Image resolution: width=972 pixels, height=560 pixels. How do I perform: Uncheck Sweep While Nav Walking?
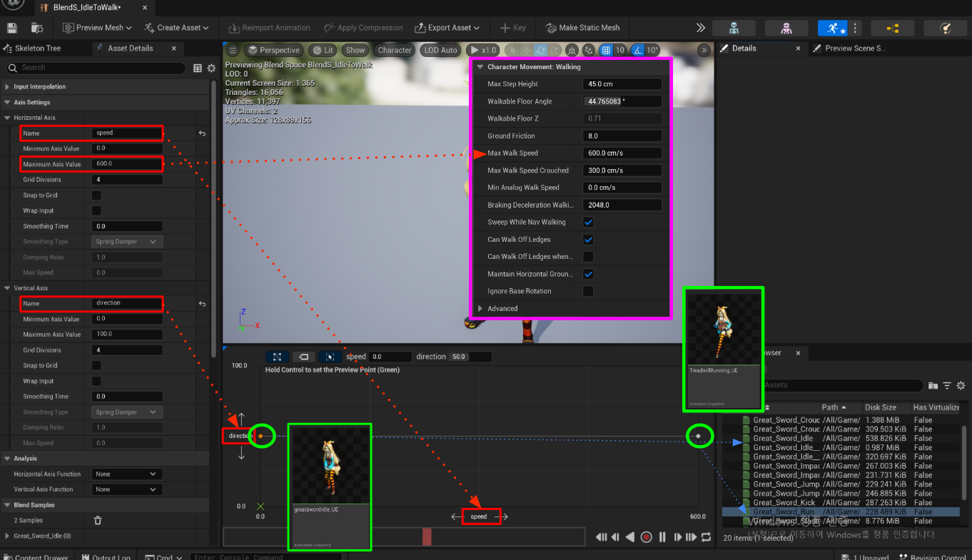click(588, 223)
